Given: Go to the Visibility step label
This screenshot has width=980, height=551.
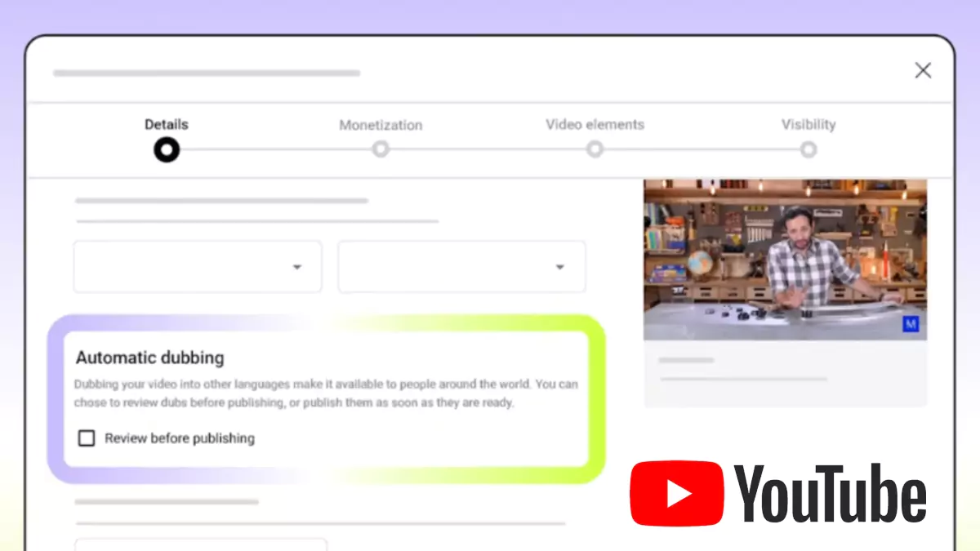Looking at the screenshot, I should point(808,124).
